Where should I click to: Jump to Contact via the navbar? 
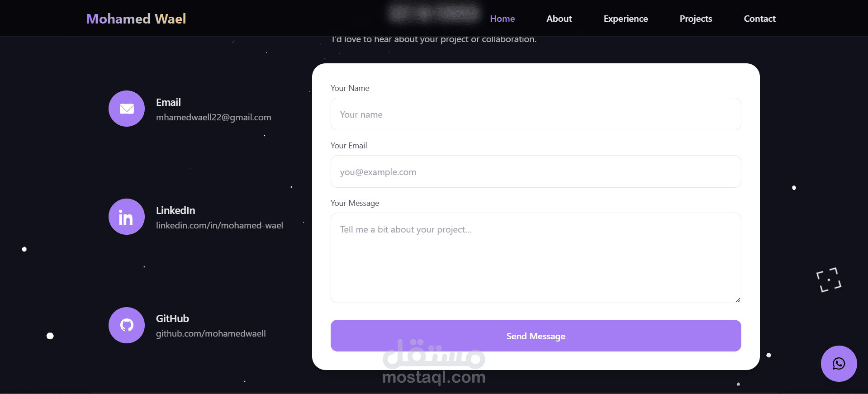[x=759, y=19]
